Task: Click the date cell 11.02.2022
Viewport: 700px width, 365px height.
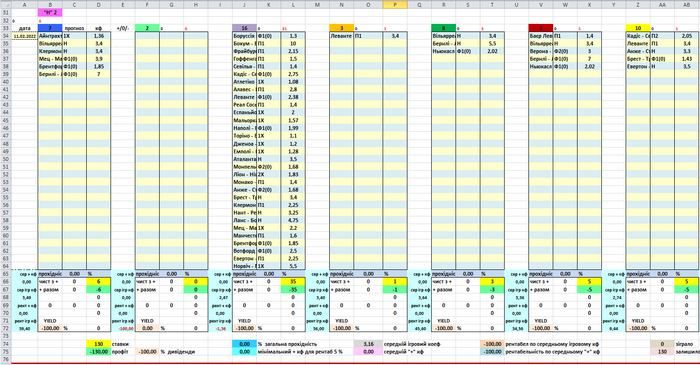Action: point(25,36)
